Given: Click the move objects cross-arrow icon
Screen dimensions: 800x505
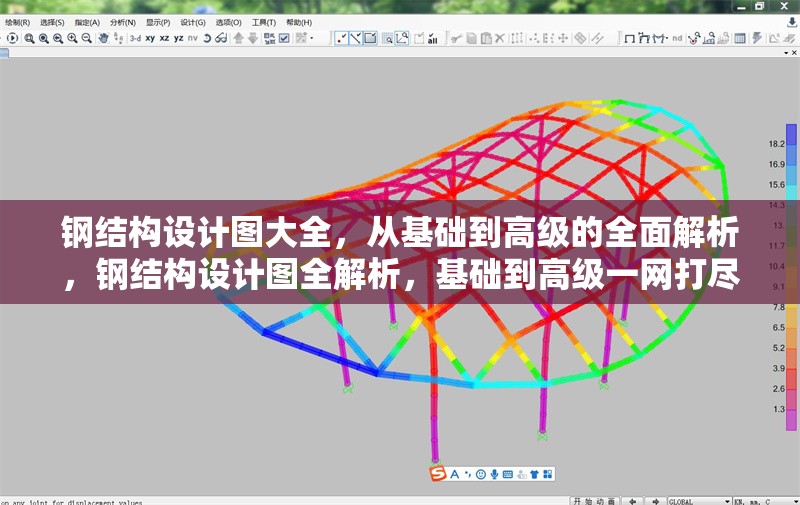Looking at the screenshot, I should point(563,38).
